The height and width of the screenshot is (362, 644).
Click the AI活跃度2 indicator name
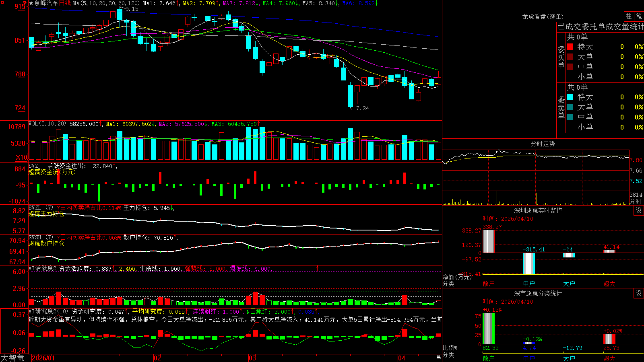click(x=43, y=268)
